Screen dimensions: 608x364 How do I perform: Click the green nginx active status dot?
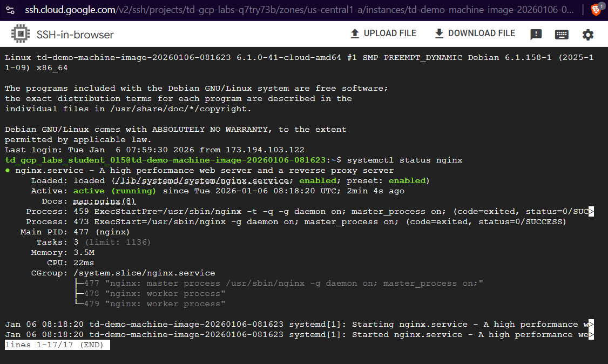(x=8, y=170)
